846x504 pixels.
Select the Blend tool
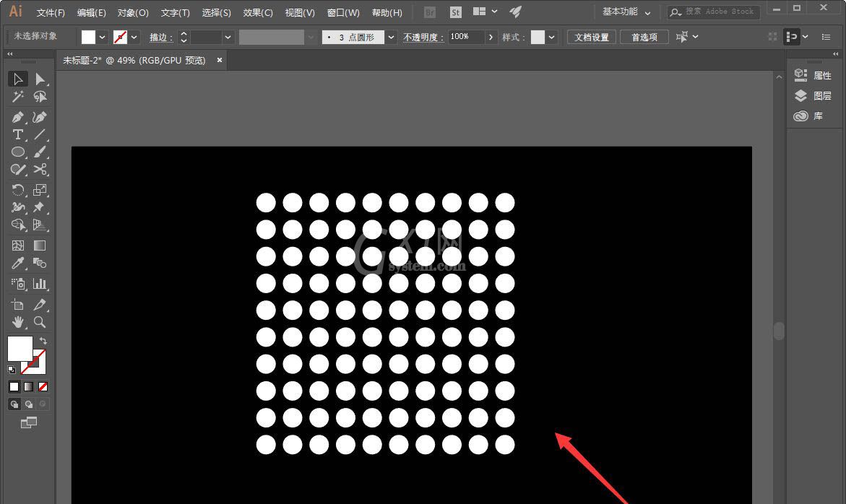(x=40, y=263)
